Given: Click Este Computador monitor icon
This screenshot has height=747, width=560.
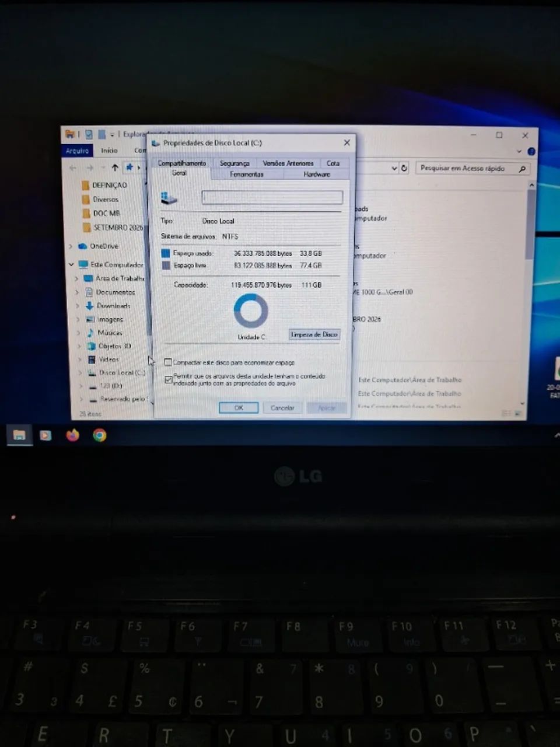Looking at the screenshot, I should 83,264.
